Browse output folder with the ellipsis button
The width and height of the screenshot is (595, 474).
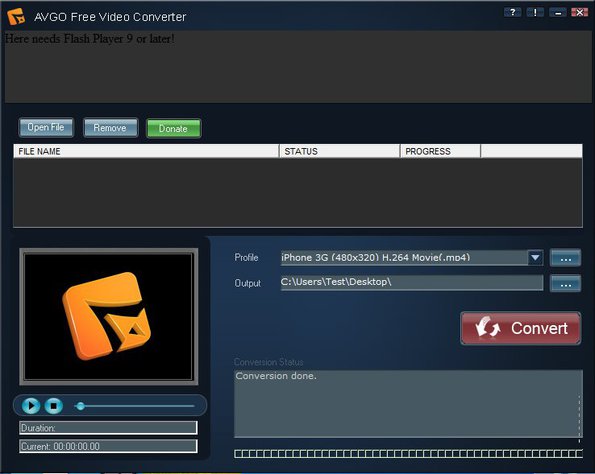point(565,284)
